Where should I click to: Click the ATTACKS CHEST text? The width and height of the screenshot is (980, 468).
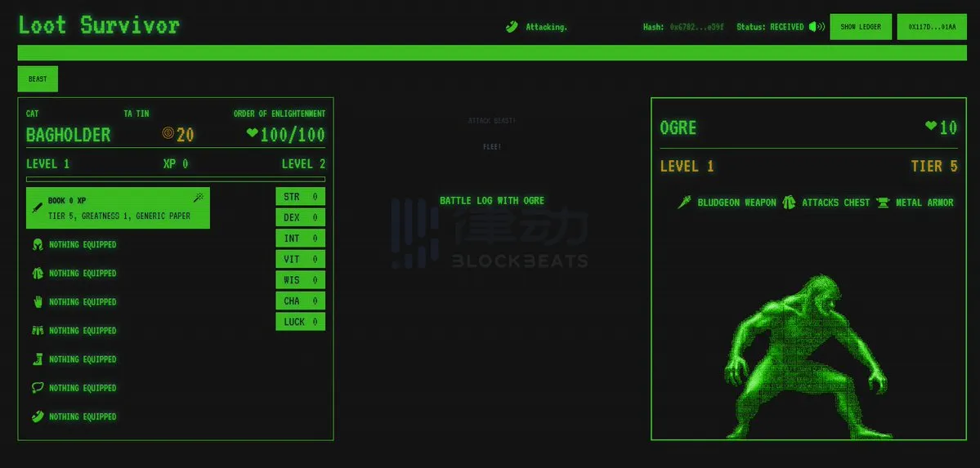835,203
